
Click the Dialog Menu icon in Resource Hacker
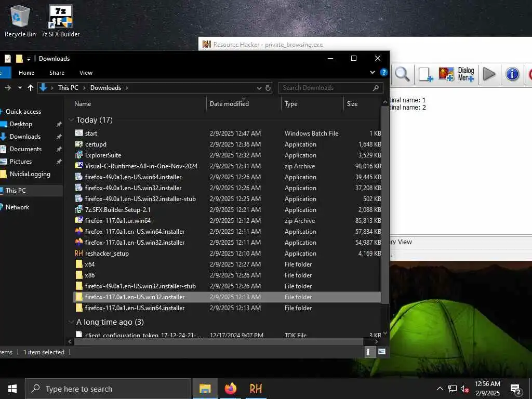466,74
